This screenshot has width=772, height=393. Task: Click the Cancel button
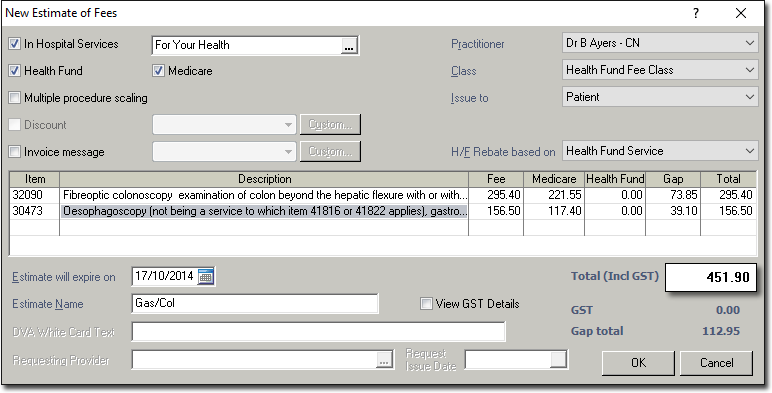(716, 363)
